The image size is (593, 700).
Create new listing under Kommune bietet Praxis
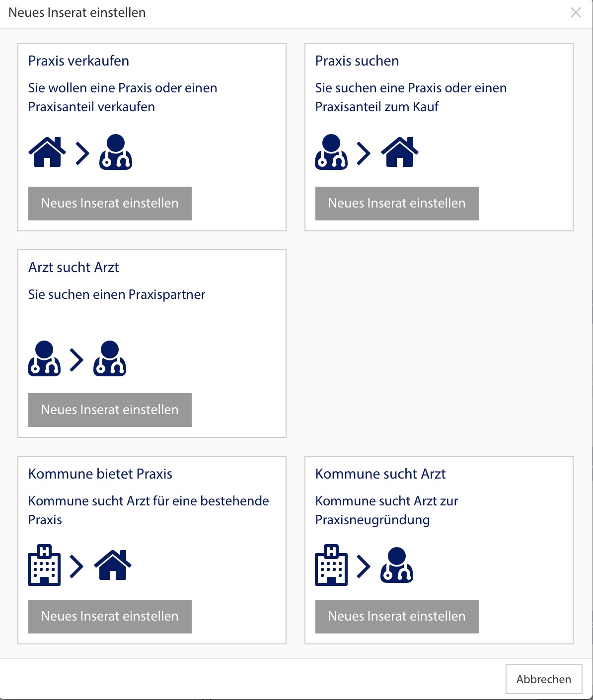pos(110,617)
